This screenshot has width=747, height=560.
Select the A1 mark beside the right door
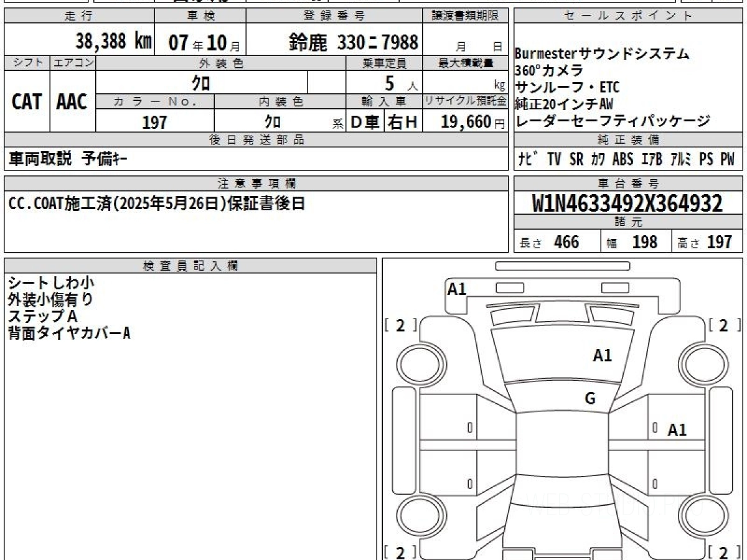[677, 430]
